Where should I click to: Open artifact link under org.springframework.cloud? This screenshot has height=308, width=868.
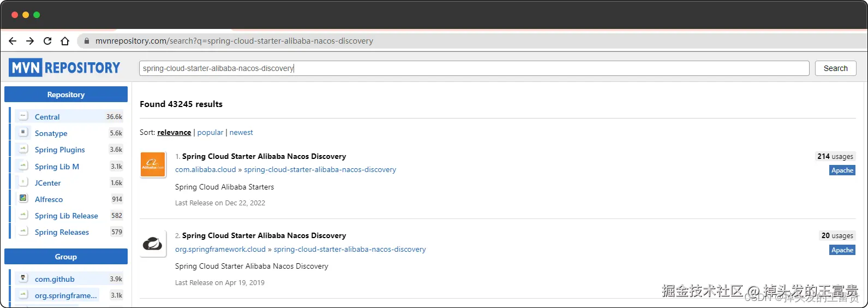[350, 249]
